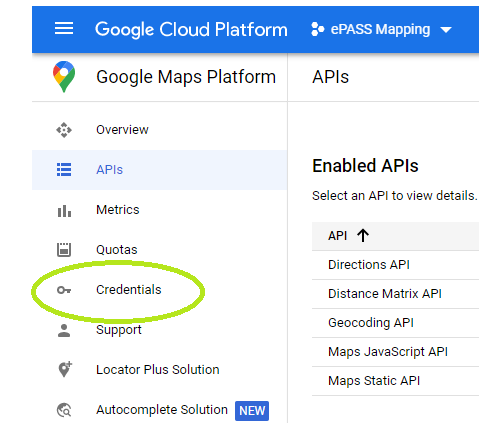Select APIs in the sidebar

click(x=159, y=170)
